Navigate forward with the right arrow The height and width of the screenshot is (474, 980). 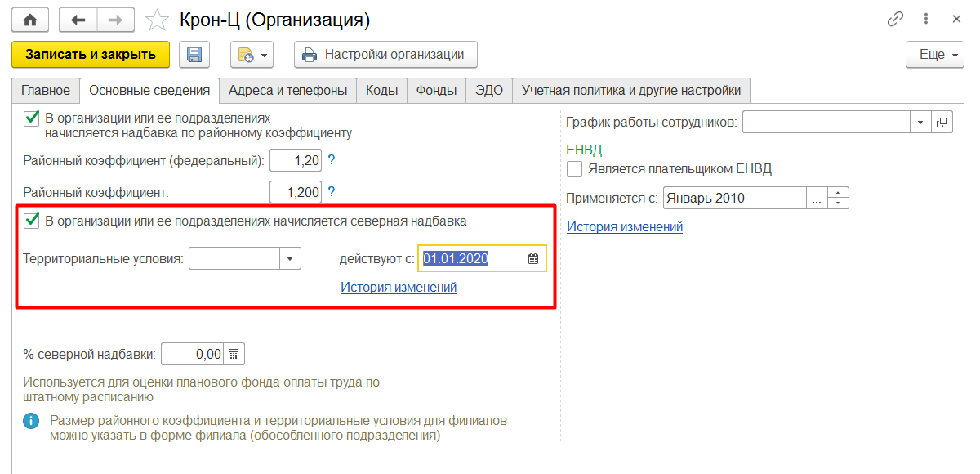(x=115, y=19)
